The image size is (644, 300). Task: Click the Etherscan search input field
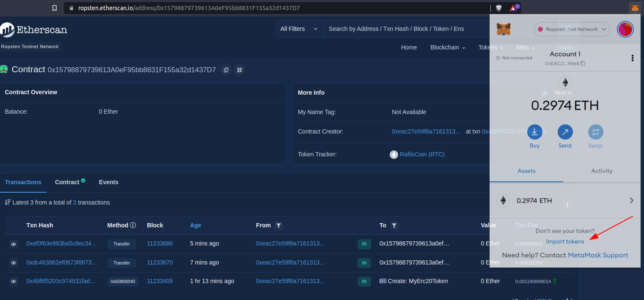(406, 29)
